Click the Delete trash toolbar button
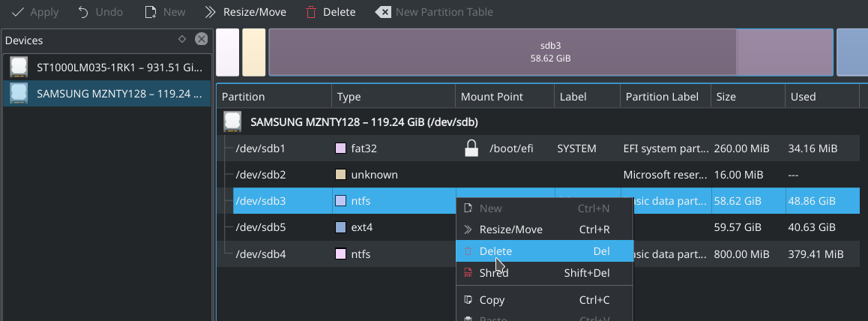The image size is (868, 321). (331, 11)
